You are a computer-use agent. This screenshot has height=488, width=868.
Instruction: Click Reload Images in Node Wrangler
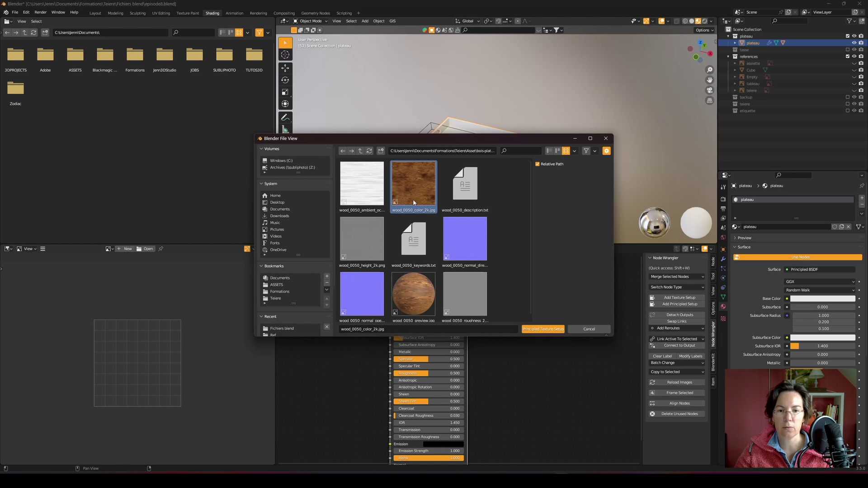[679, 382]
